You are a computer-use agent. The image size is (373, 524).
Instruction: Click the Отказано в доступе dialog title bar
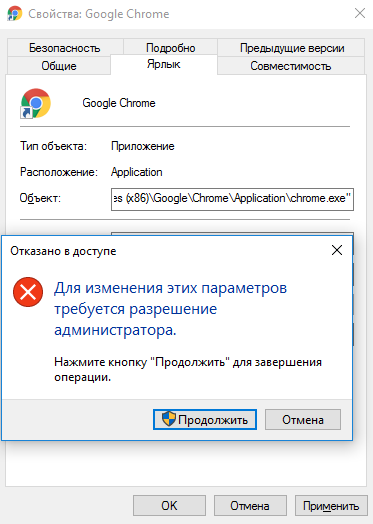(165, 251)
